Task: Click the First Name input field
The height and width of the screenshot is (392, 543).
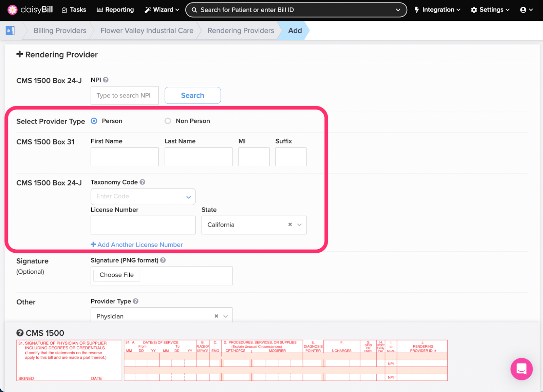Action: point(125,157)
